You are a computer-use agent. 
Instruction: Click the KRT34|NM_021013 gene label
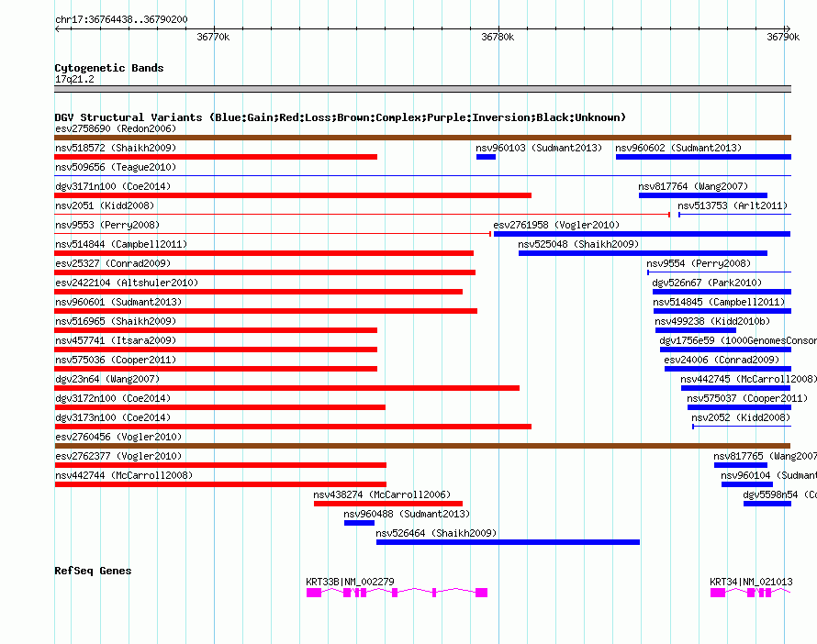[751, 582]
